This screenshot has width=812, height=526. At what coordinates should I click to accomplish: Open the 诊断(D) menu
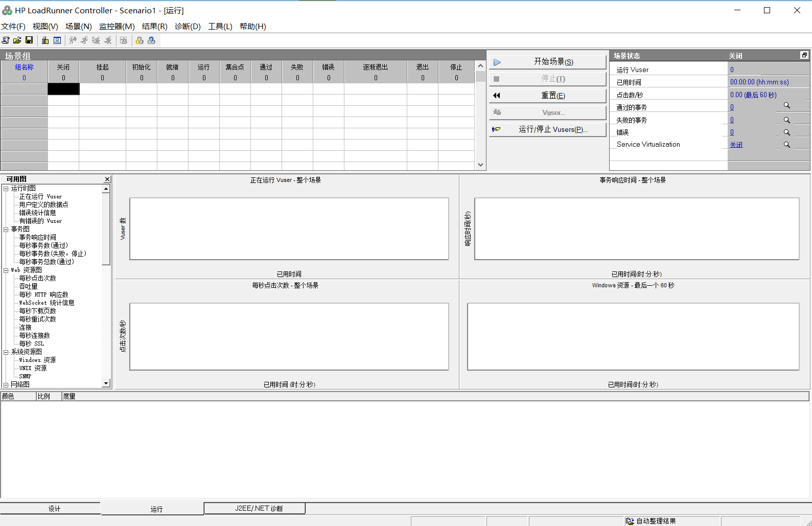(x=188, y=27)
